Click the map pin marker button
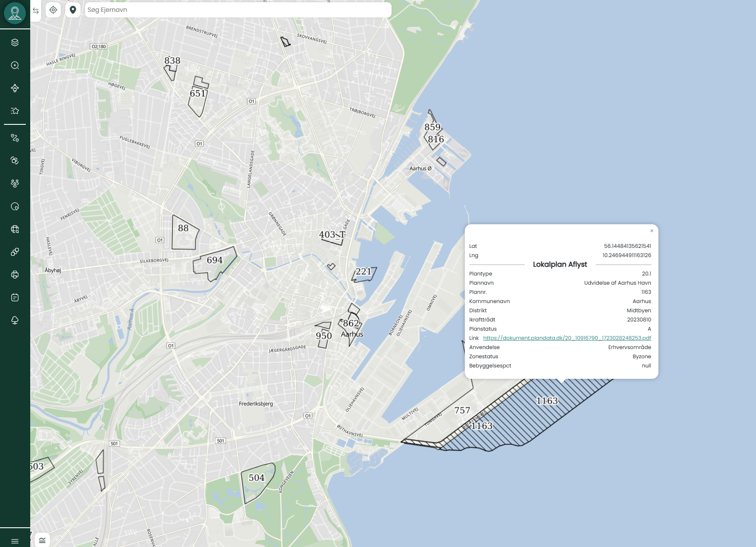The width and height of the screenshot is (756, 547). coord(73,10)
